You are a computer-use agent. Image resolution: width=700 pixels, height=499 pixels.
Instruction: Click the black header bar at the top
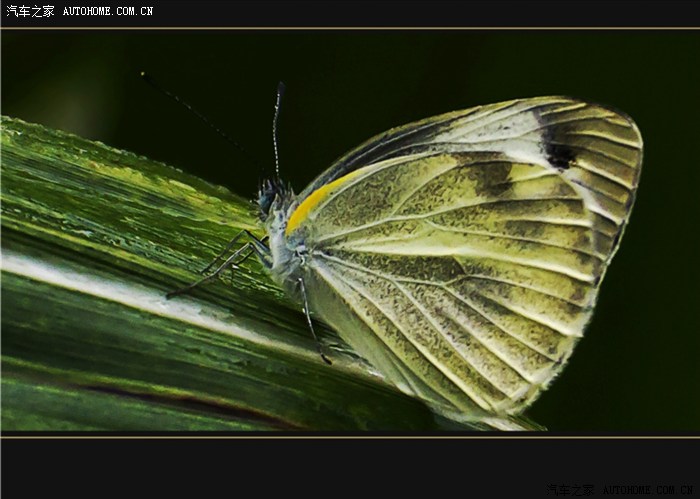click(400, 12)
